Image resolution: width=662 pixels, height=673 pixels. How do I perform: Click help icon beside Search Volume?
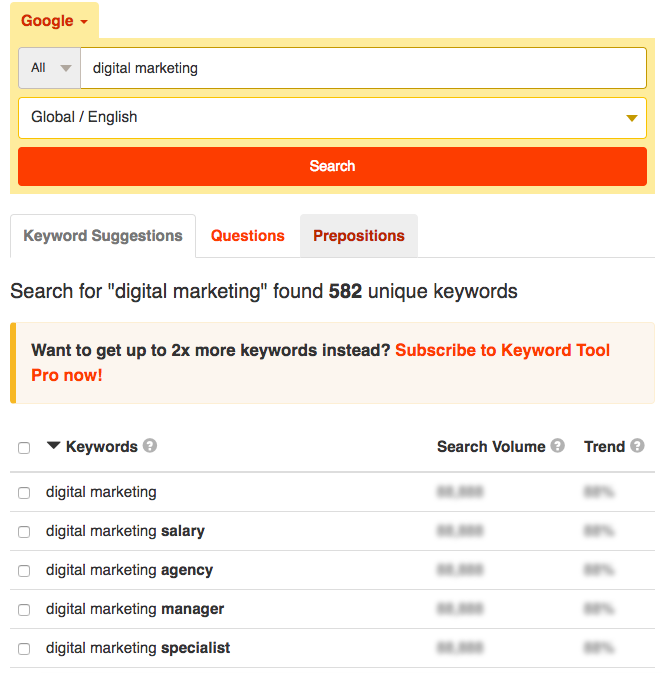point(557,446)
